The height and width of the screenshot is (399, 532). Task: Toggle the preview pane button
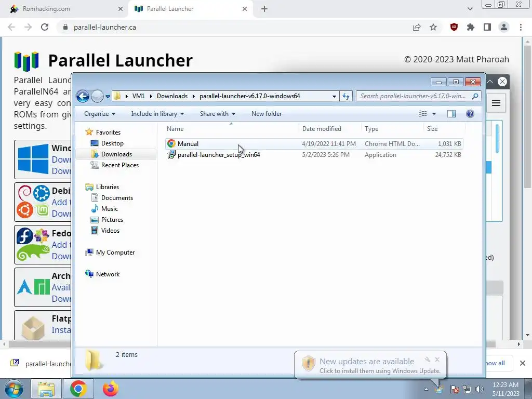coord(451,114)
